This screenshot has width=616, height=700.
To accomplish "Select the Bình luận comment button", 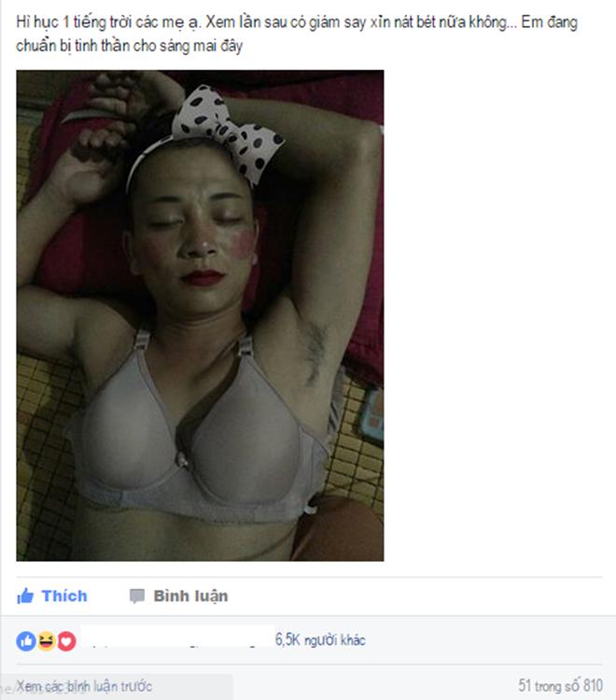I will pos(179,596).
